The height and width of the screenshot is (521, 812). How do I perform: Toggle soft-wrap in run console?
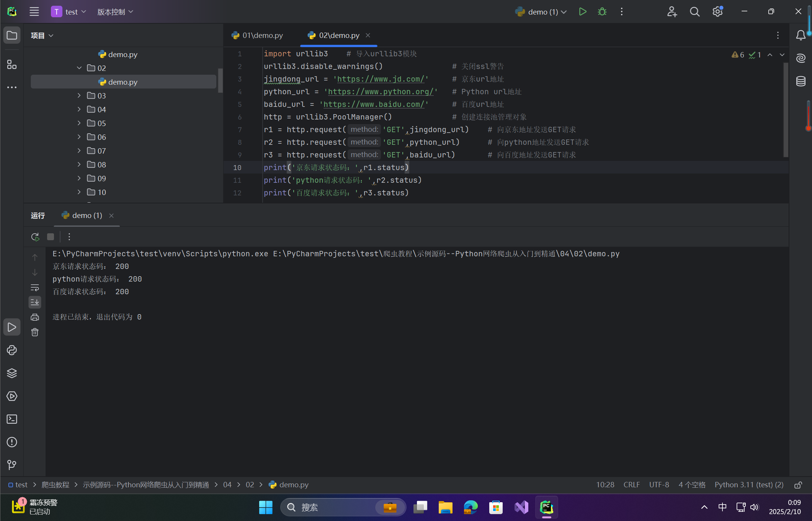pos(35,287)
